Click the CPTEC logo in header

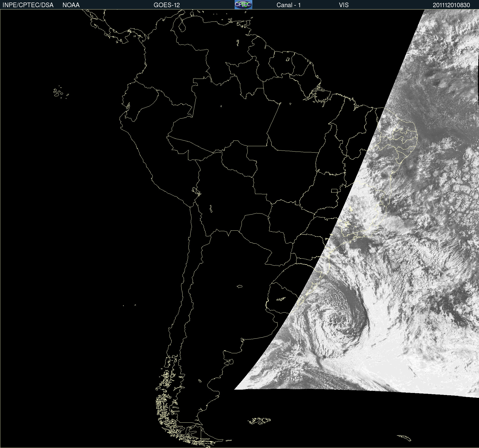pyautogui.click(x=243, y=5)
